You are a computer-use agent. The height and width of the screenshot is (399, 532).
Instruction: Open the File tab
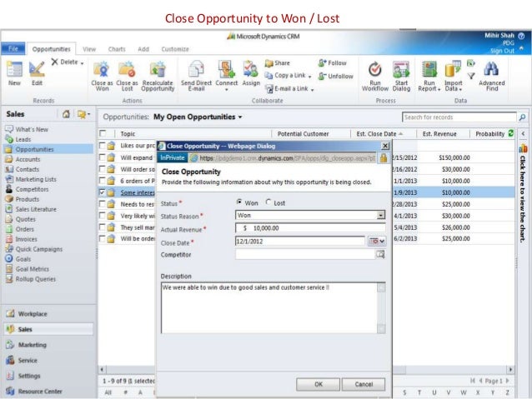coord(13,48)
